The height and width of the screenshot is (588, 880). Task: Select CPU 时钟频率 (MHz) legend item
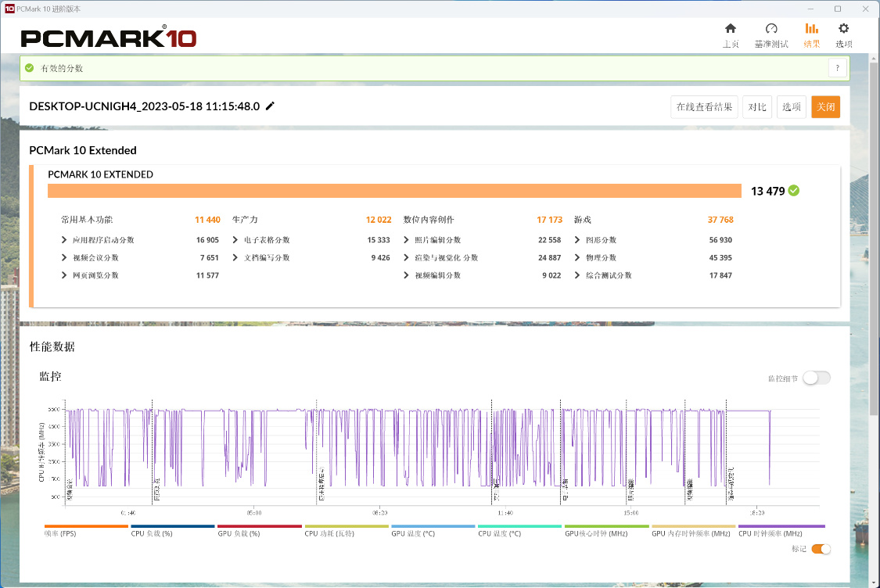click(x=781, y=530)
